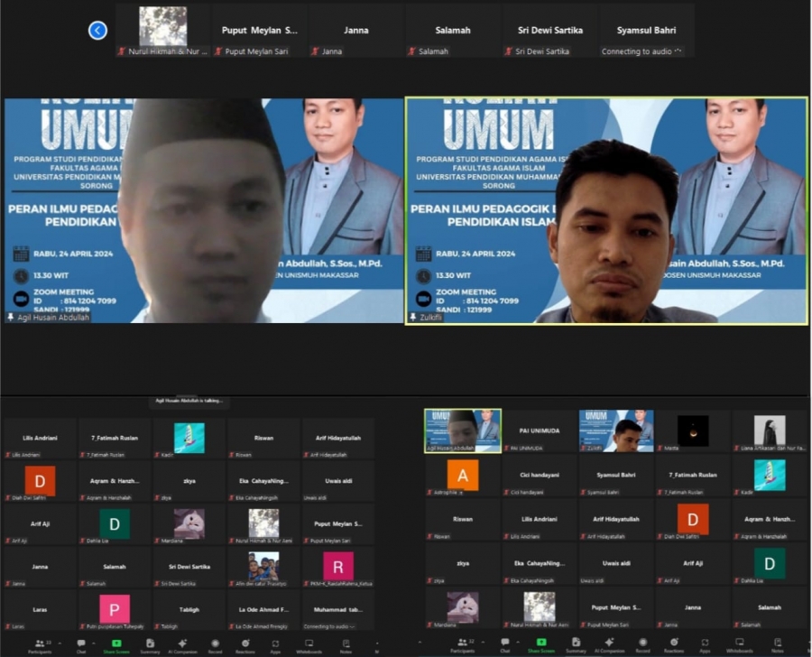Click the blue back arrow in the top strip
The width and height of the screenshot is (812, 657).
(97, 30)
